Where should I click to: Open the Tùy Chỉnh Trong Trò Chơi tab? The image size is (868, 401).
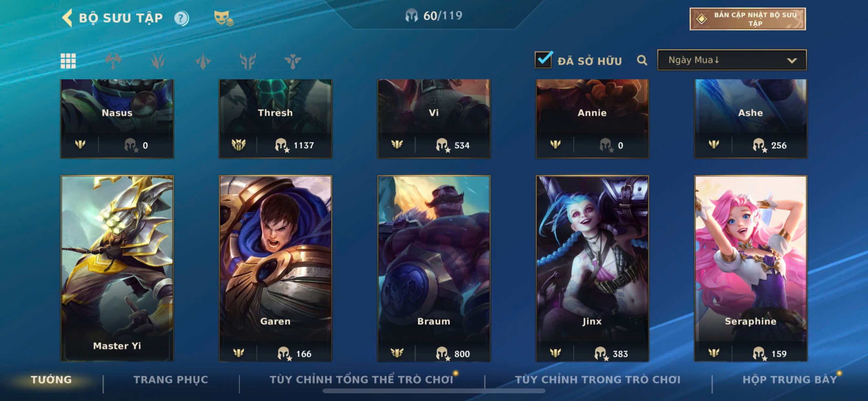598,380
